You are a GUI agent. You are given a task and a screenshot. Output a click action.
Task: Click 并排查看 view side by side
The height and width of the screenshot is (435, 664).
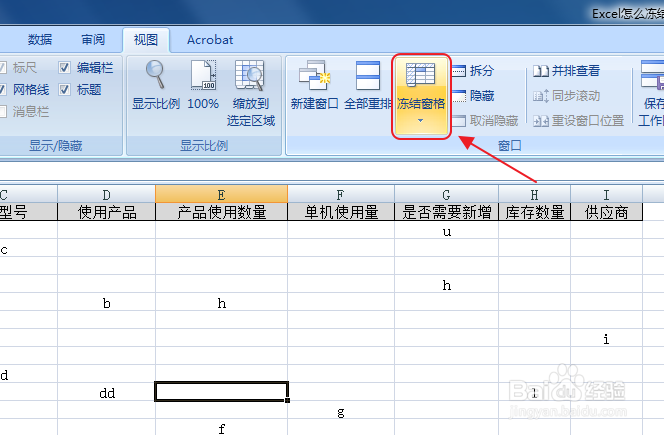point(567,70)
